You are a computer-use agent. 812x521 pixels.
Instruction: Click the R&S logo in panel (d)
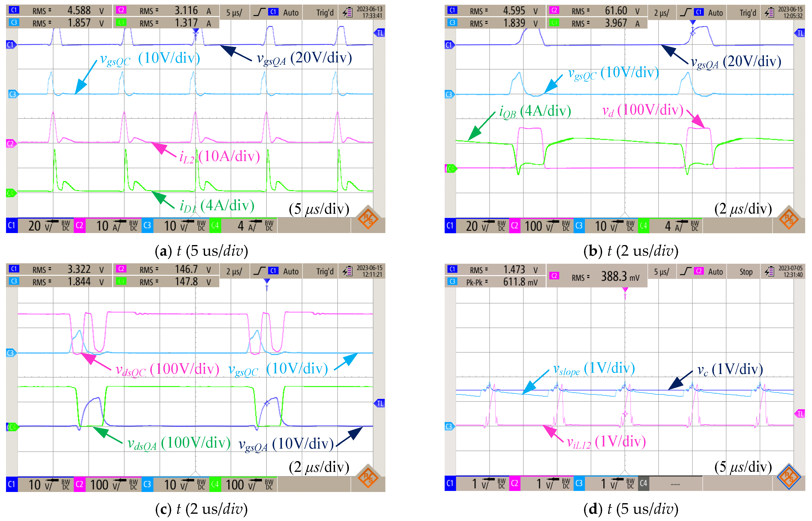tap(789, 477)
